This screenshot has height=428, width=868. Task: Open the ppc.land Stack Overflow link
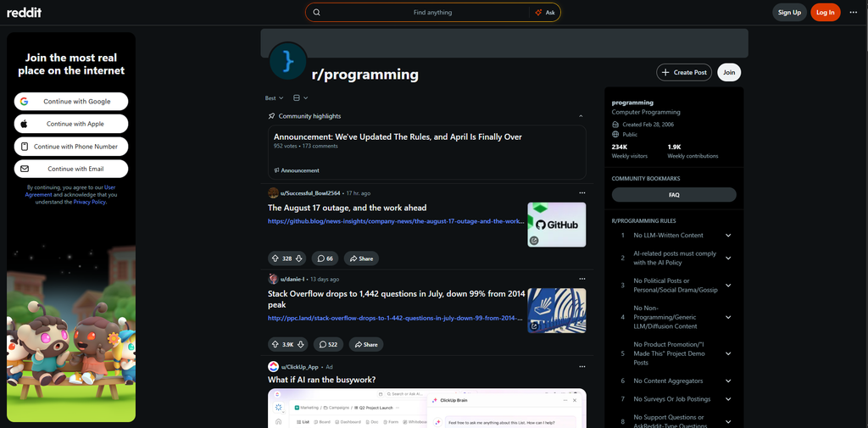[x=396, y=319]
